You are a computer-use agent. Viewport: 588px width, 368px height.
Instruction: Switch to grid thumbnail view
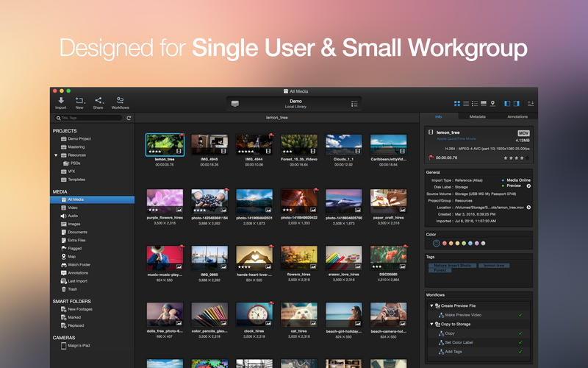[x=457, y=104]
